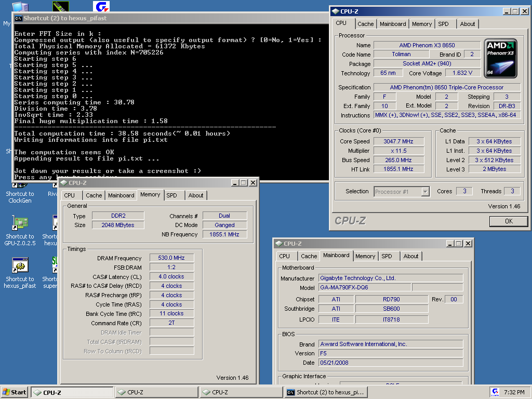The height and width of the screenshot is (399, 532).
Task: Click the Core Voltage 1.632 V field
Action: tap(462, 73)
